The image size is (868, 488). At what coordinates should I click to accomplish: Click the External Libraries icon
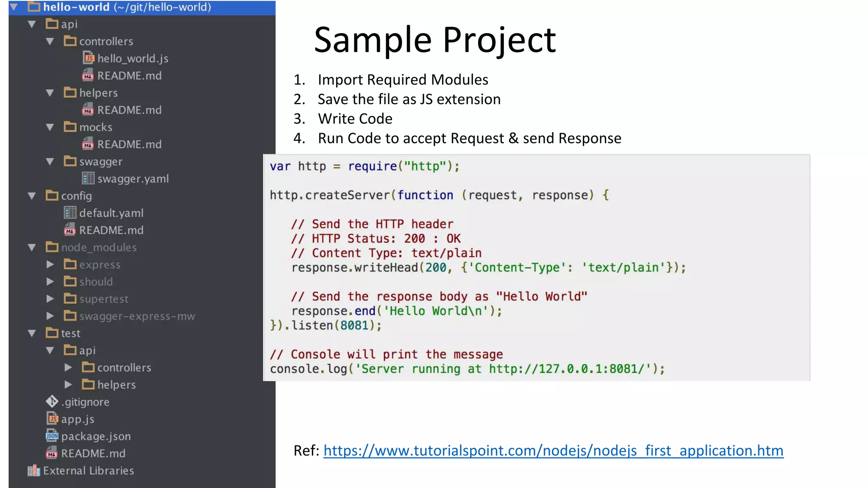coord(34,470)
